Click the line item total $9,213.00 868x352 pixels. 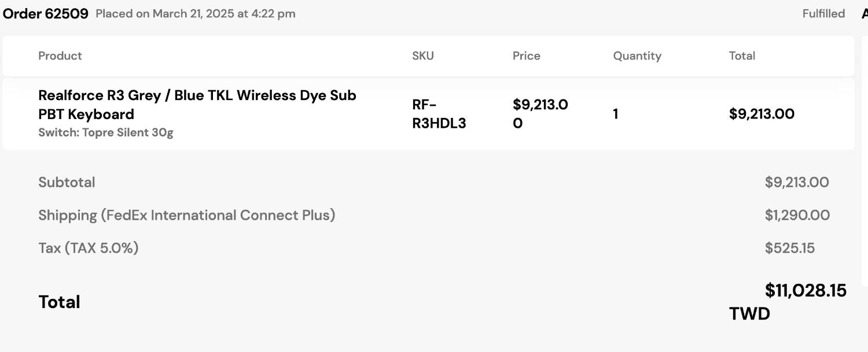(x=762, y=114)
